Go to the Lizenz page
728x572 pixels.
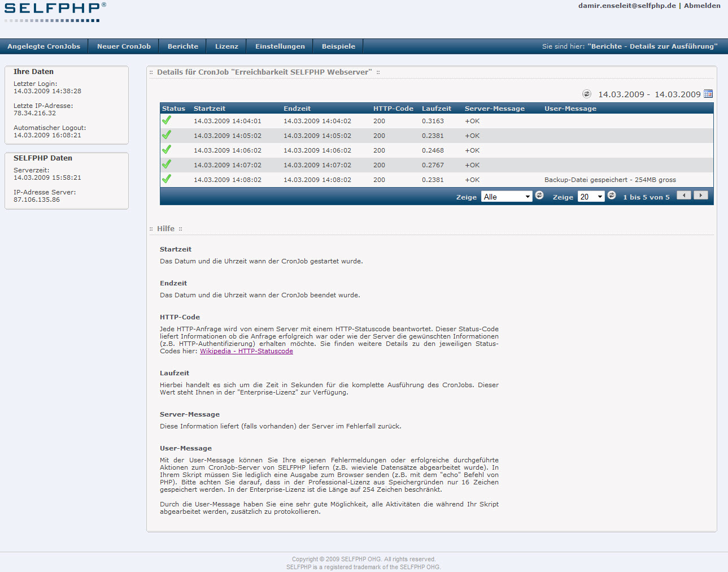click(x=226, y=46)
